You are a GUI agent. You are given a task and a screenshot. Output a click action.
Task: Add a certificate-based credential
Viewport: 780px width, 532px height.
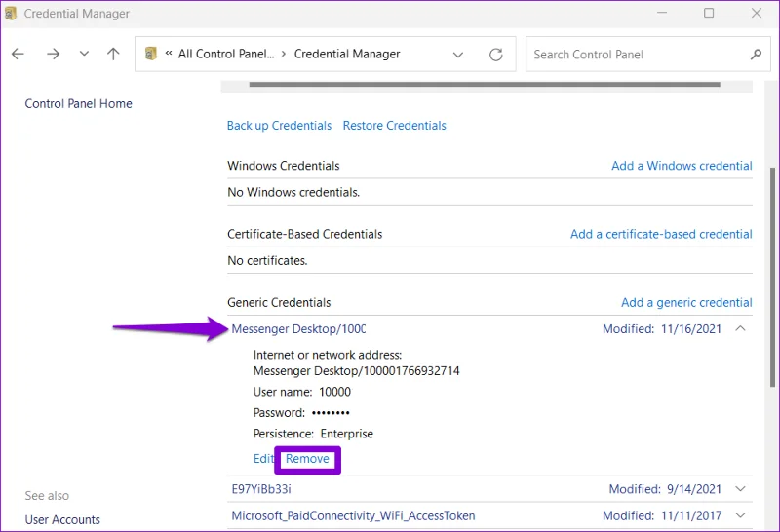coord(661,234)
